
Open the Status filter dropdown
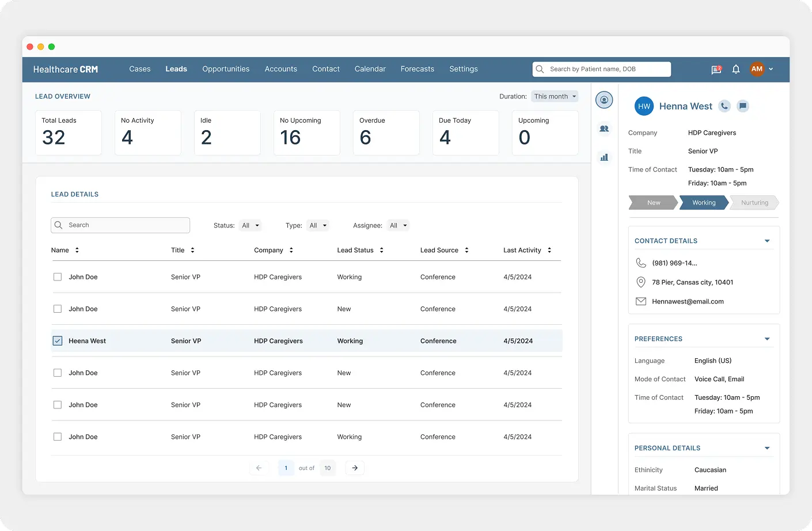click(250, 225)
